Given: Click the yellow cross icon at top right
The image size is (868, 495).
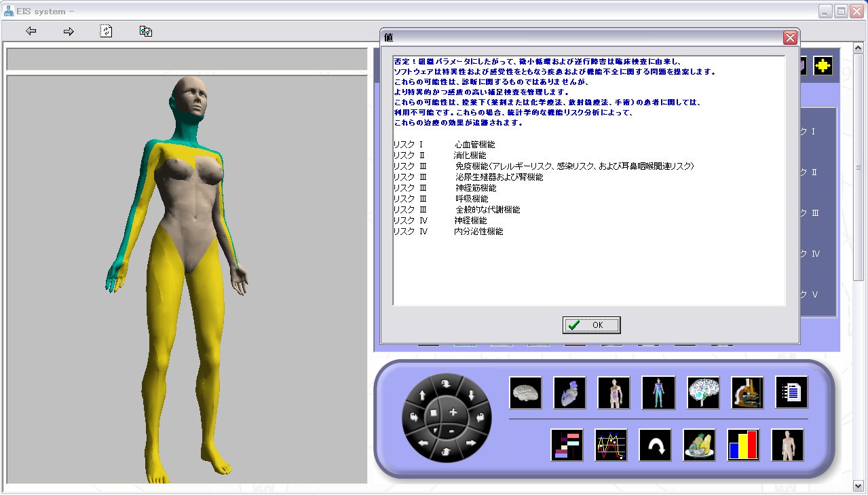Looking at the screenshot, I should pos(823,65).
